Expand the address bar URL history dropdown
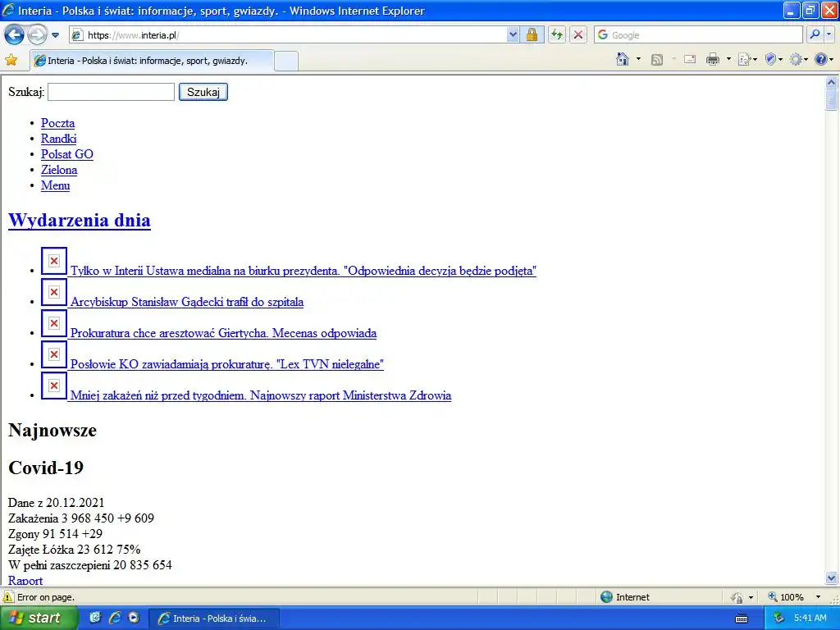The height and width of the screenshot is (630, 840). [x=513, y=35]
